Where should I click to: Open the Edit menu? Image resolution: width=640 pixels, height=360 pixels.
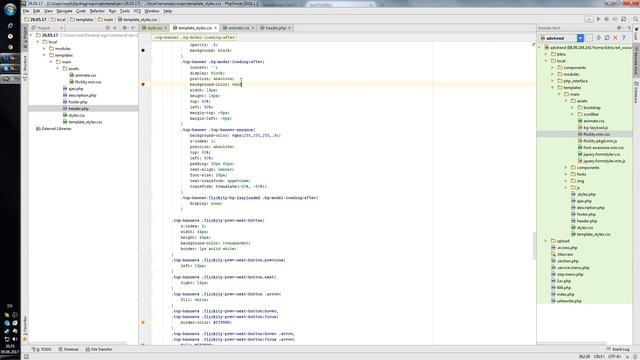click(37, 11)
